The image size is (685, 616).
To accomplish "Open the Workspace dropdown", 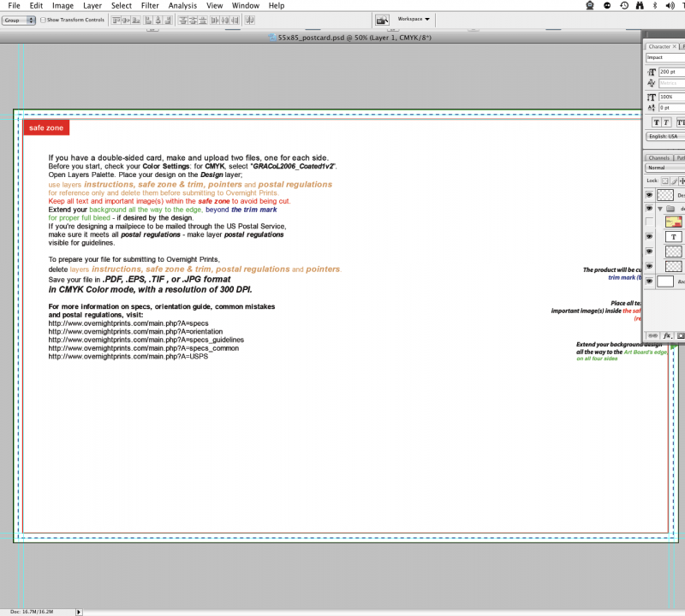I will (414, 19).
